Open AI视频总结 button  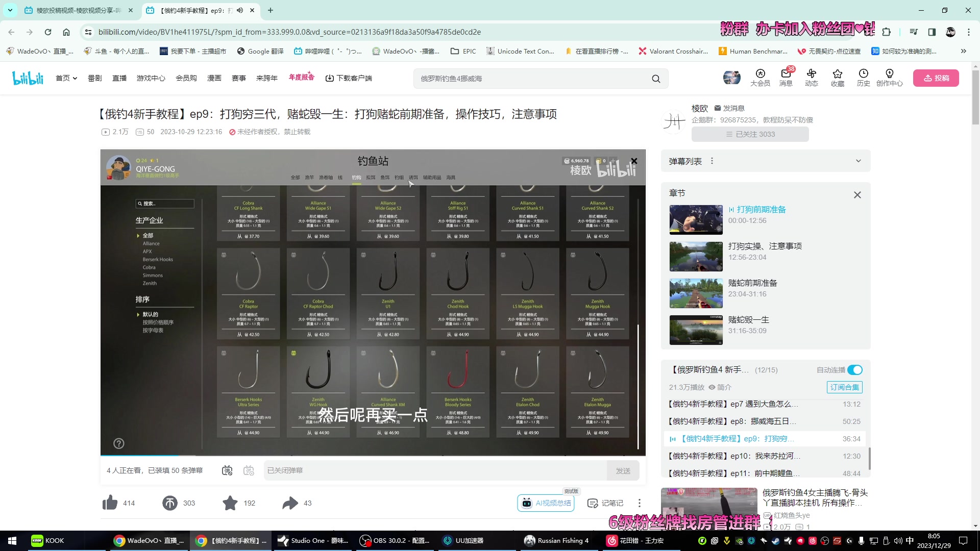(546, 503)
